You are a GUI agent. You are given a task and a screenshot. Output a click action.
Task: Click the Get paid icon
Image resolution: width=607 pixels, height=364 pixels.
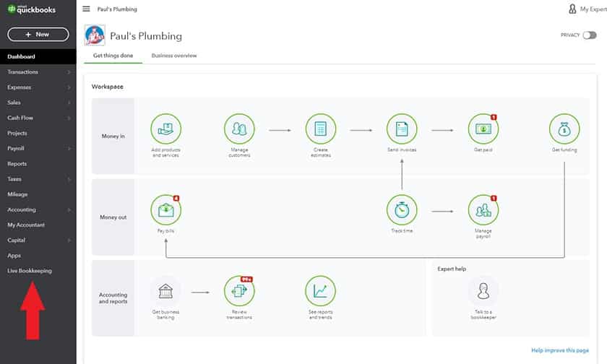click(483, 129)
